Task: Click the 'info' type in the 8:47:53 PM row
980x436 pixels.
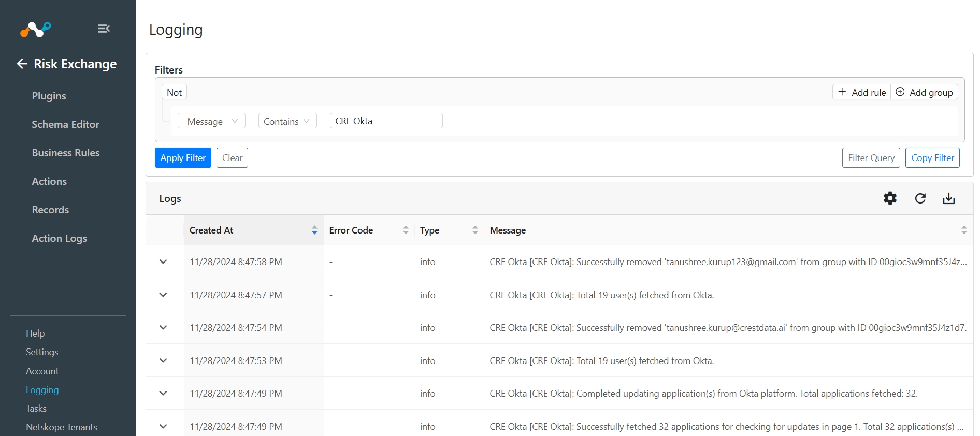Action: (x=427, y=361)
